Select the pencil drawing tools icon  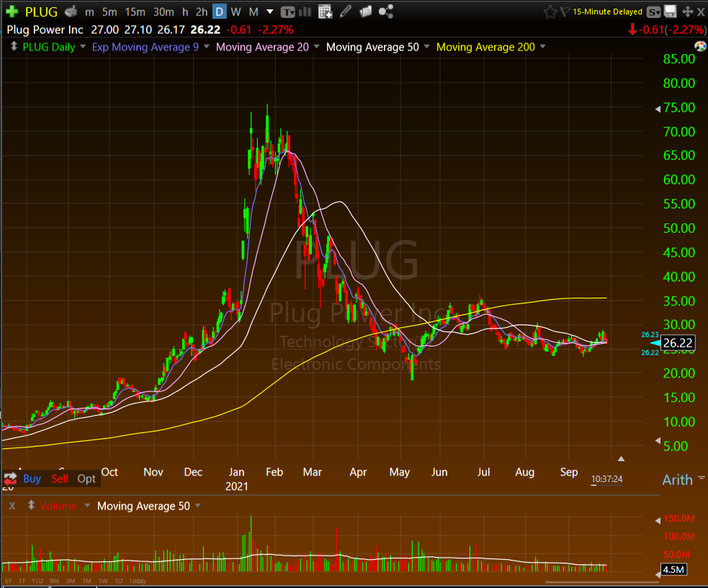346,12
